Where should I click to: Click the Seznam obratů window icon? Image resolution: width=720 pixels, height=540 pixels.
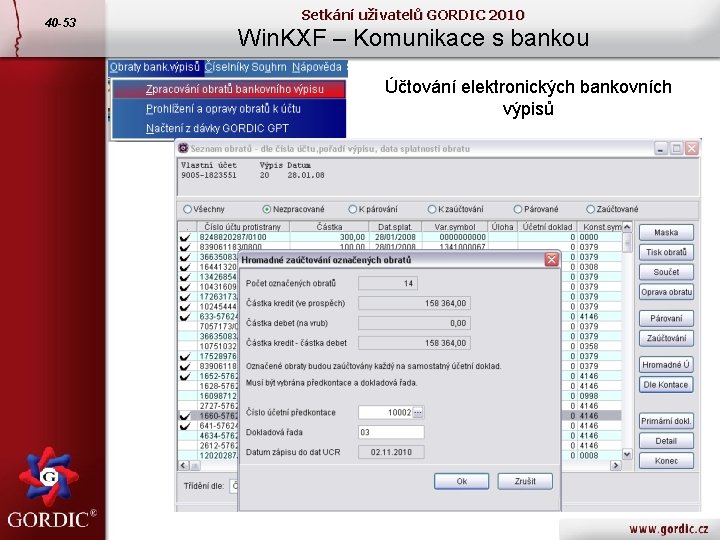click(183, 148)
